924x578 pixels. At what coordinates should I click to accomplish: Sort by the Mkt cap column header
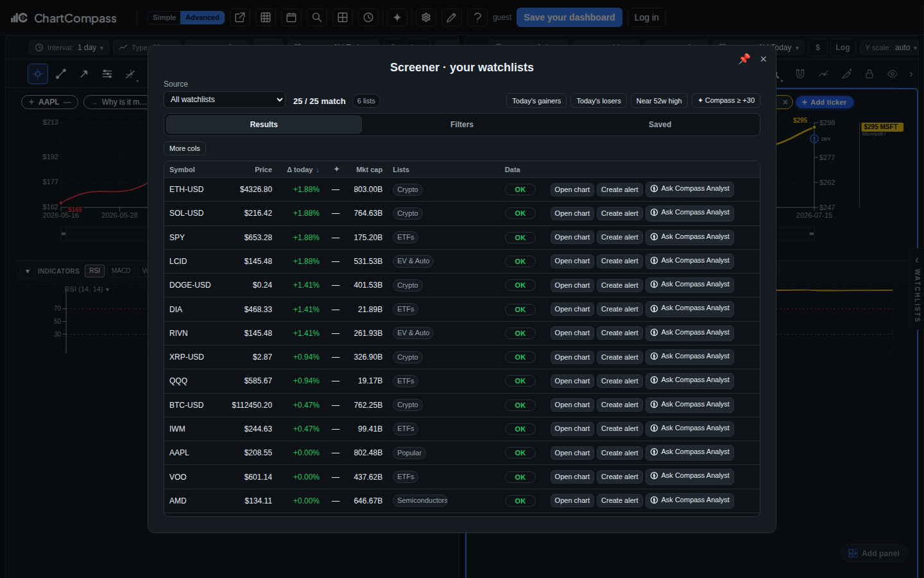(369, 170)
